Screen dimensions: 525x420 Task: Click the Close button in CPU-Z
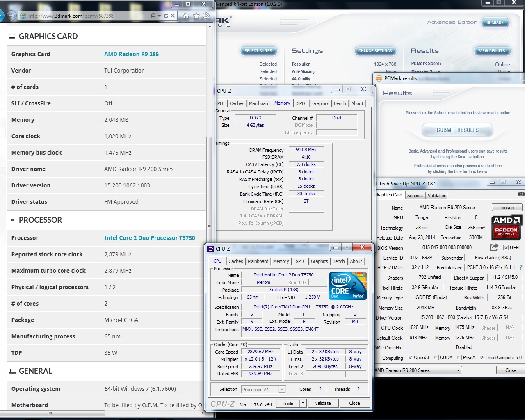354,403
